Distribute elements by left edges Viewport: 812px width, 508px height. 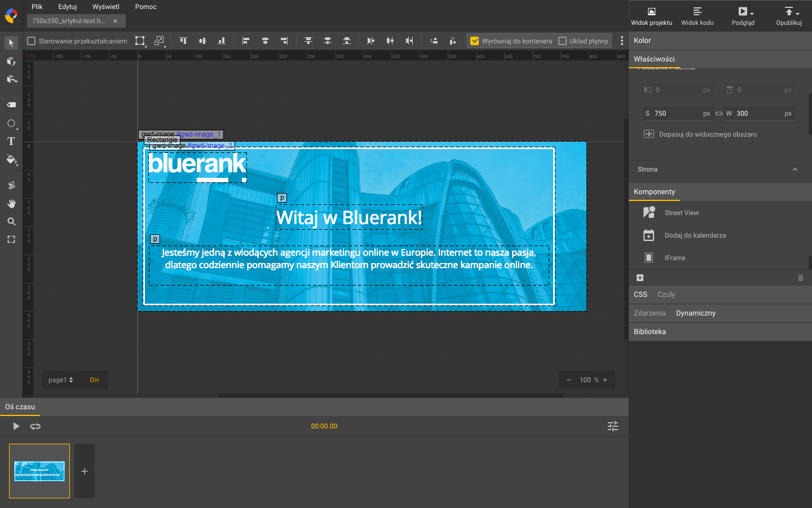[x=371, y=41]
